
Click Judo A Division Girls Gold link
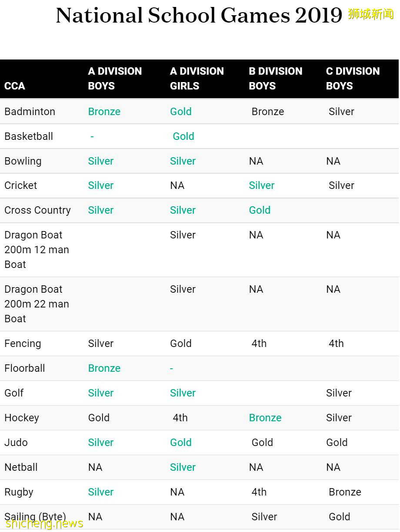(x=180, y=443)
